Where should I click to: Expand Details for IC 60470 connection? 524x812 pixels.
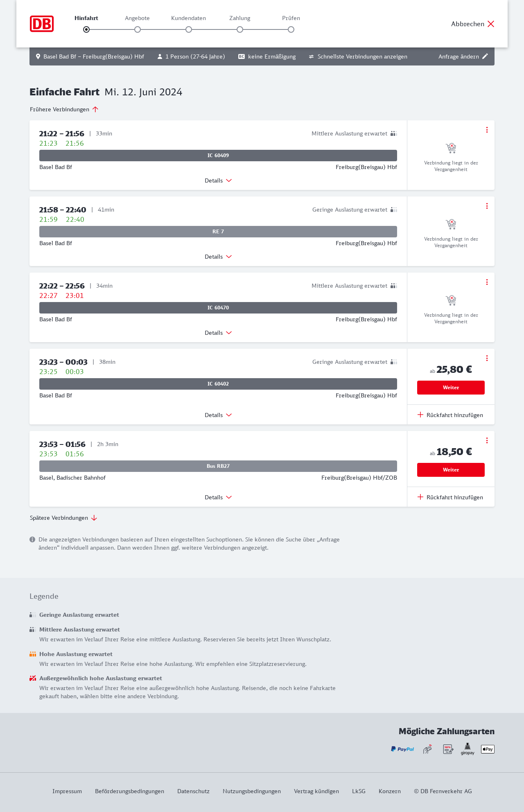click(x=218, y=333)
